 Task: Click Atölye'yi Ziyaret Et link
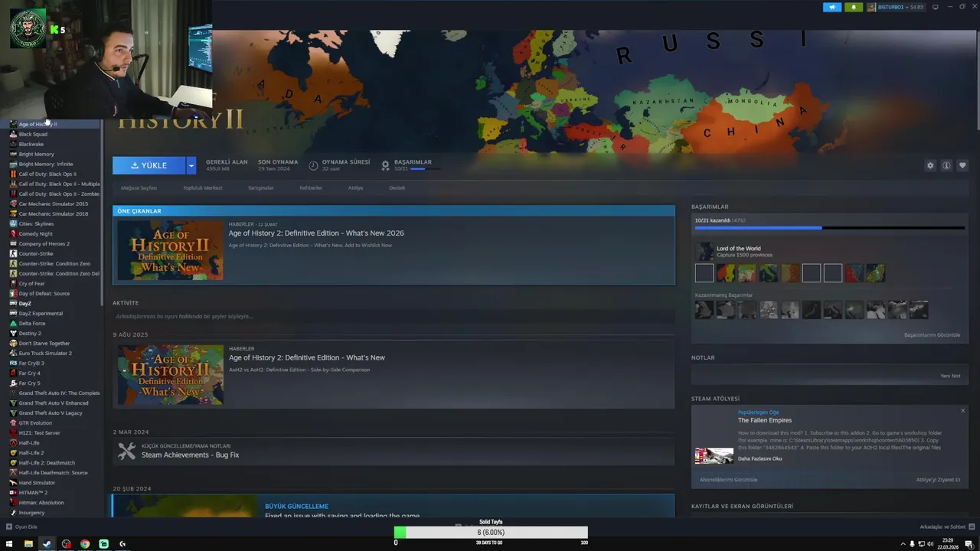point(938,479)
